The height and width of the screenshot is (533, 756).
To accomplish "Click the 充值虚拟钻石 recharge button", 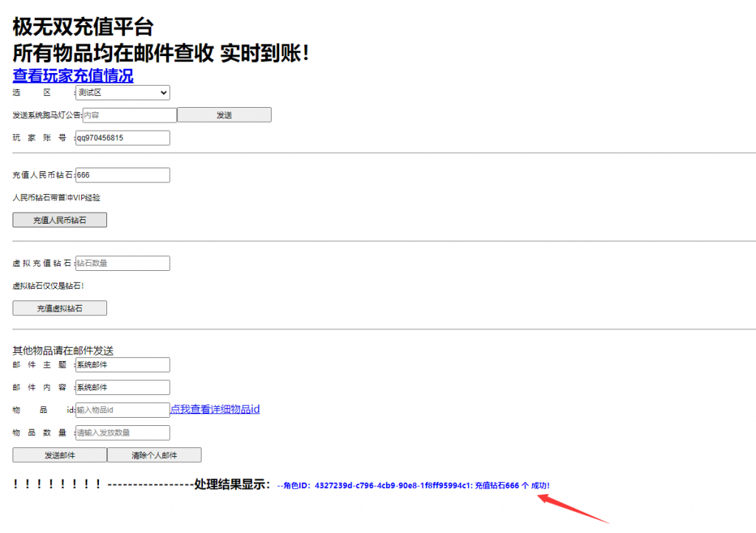I will click(x=59, y=308).
